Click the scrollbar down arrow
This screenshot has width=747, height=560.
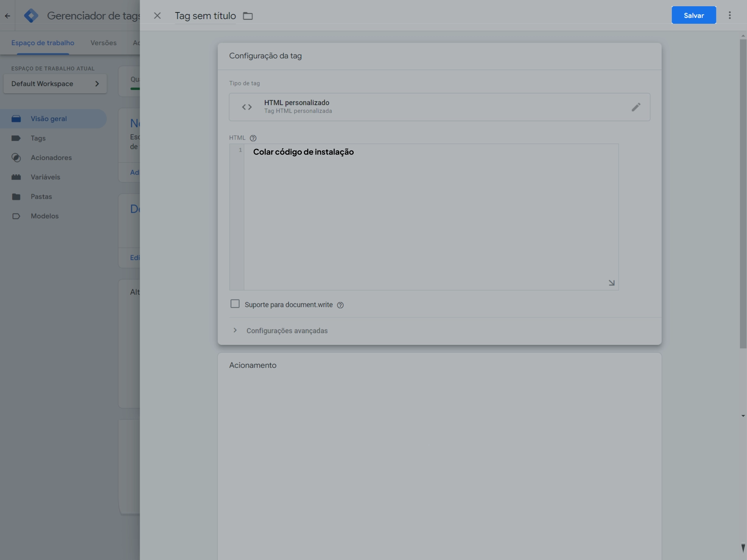(743, 416)
